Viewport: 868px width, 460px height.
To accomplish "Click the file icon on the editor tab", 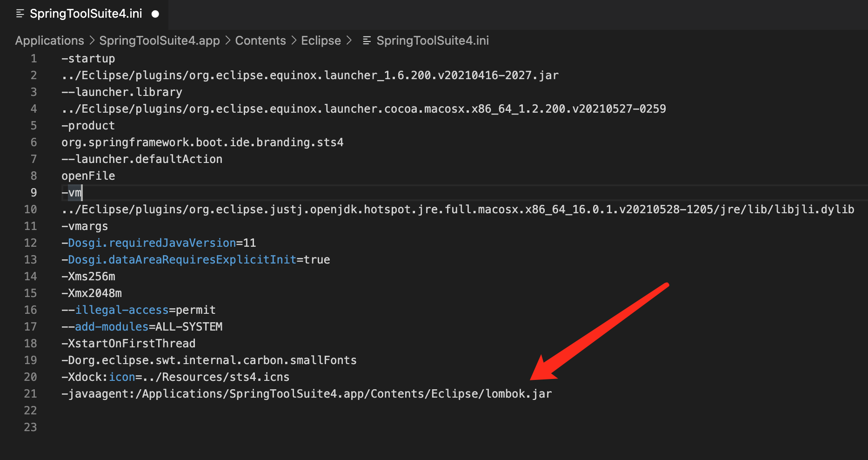I will pyautogui.click(x=20, y=14).
